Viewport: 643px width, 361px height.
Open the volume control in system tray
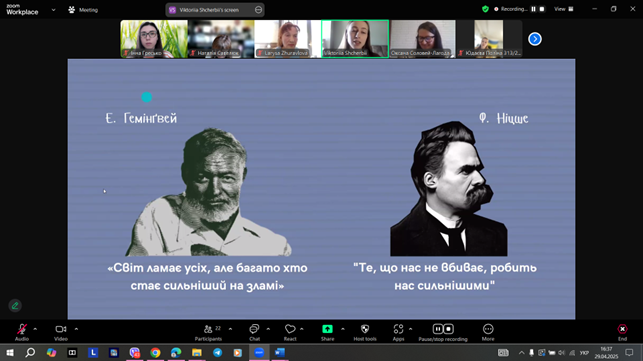click(x=562, y=352)
